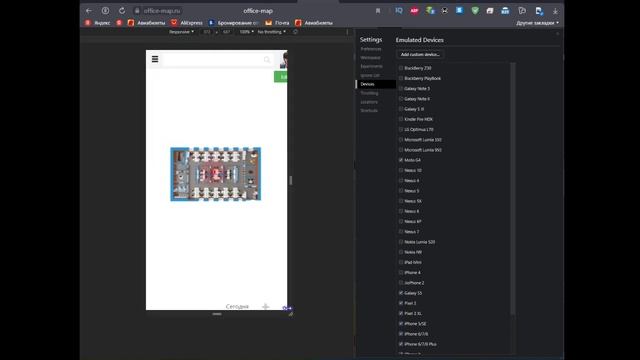The width and height of the screenshot is (640, 360).
Task: Uncheck the Pixel 2 XL device
Action: coord(401,313)
